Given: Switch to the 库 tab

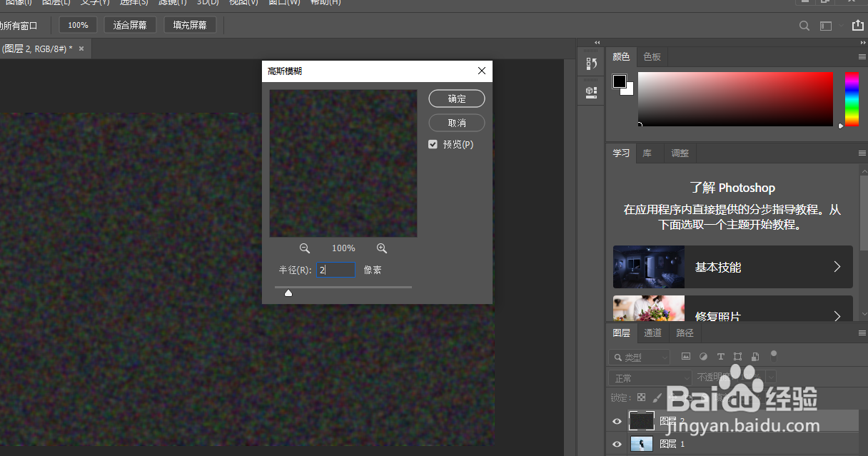Looking at the screenshot, I should coord(647,153).
